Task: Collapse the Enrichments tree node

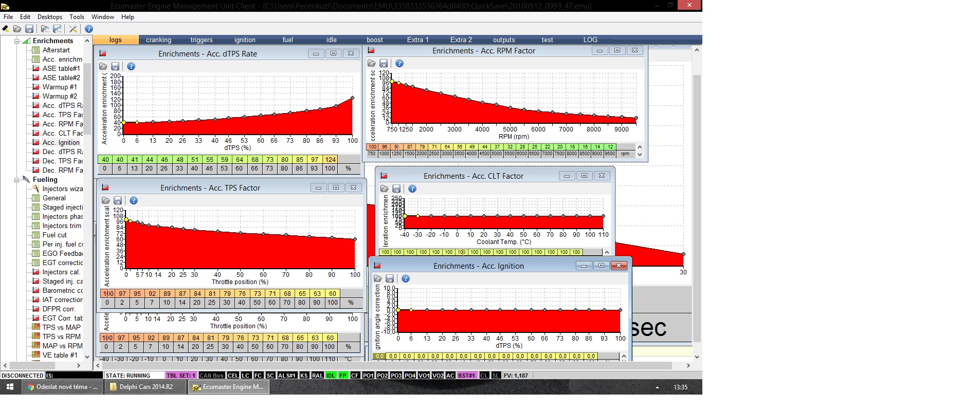Action: pyautogui.click(x=17, y=41)
